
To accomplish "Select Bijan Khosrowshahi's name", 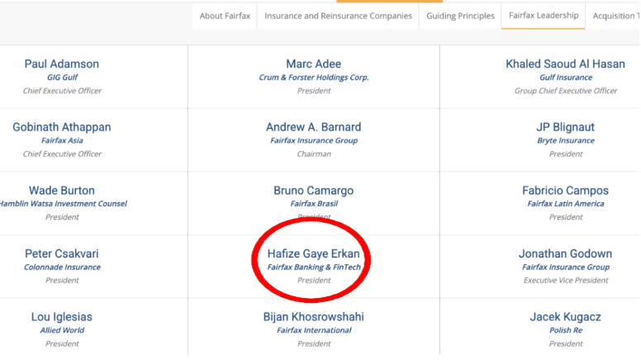I will click(x=314, y=317).
